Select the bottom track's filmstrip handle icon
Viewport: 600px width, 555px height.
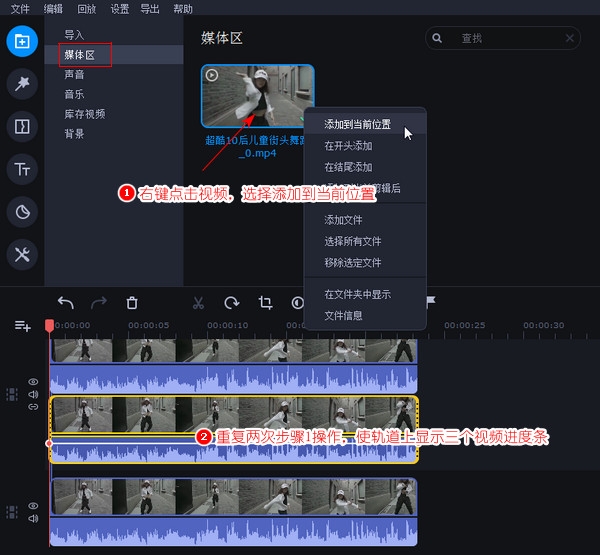(12, 512)
